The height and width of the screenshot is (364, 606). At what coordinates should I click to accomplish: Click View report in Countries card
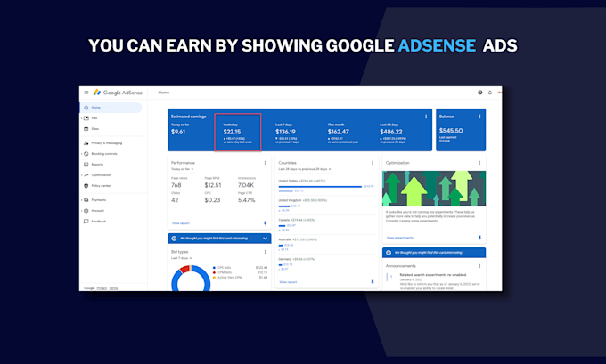(x=288, y=282)
